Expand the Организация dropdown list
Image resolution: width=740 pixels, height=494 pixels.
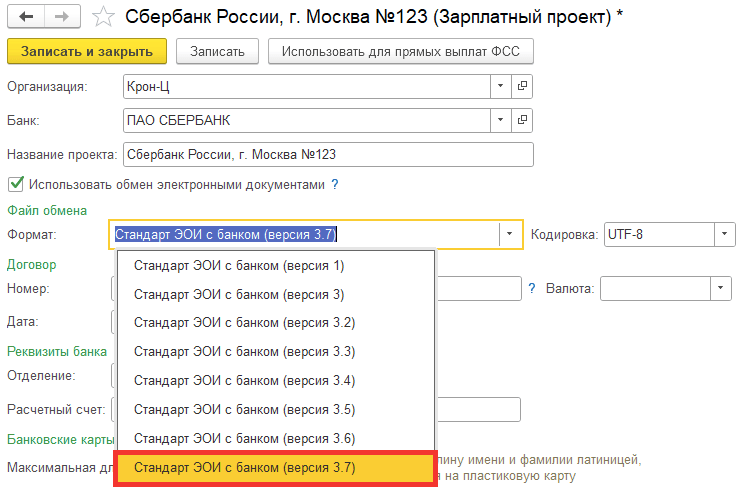(x=502, y=87)
